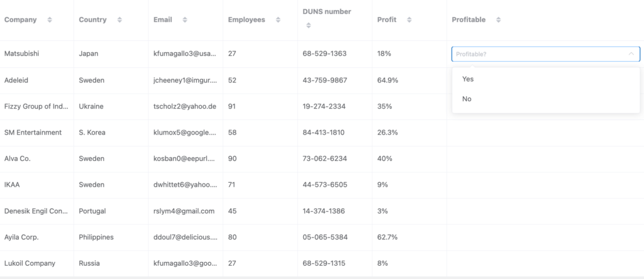Click DUNS number 68-529-1363
The height and width of the screenshot is (279, 644).
[x=325, y=54]
